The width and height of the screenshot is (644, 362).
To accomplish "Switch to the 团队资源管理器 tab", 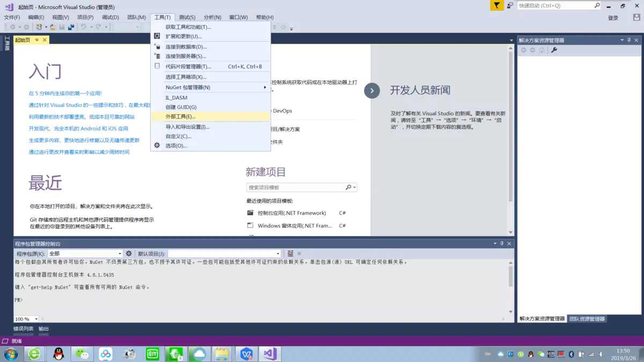I will tap(587, 319).
